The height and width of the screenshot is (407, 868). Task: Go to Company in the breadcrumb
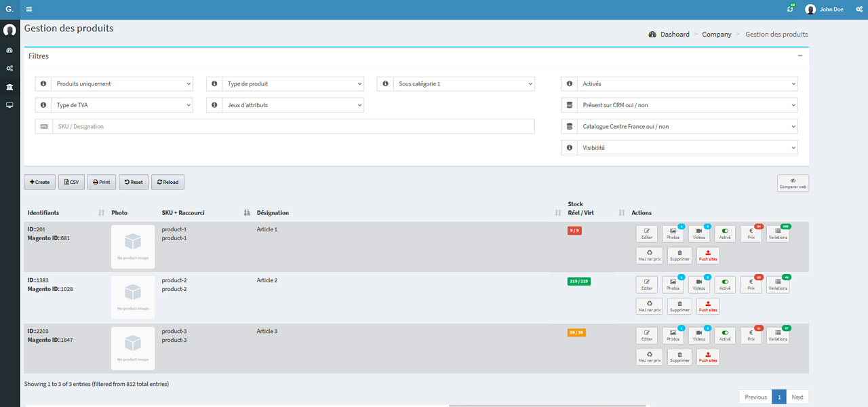716,35
